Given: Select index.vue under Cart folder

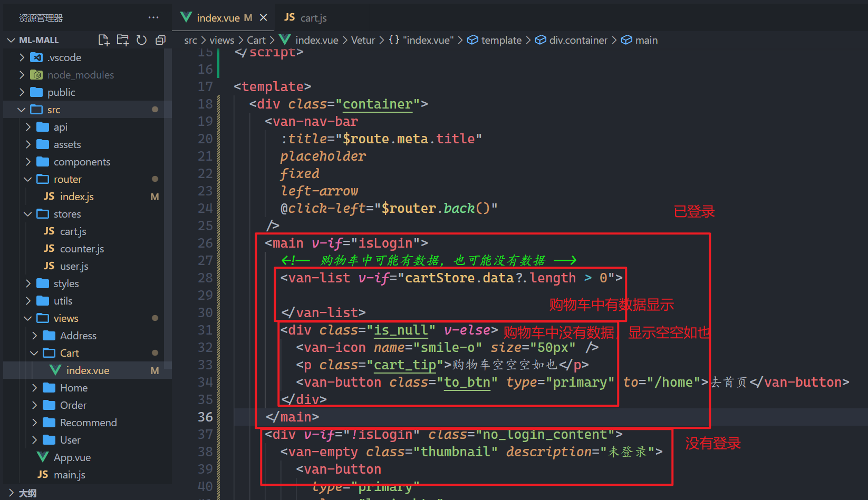Looking at the screenshot, I should [88, 370].
